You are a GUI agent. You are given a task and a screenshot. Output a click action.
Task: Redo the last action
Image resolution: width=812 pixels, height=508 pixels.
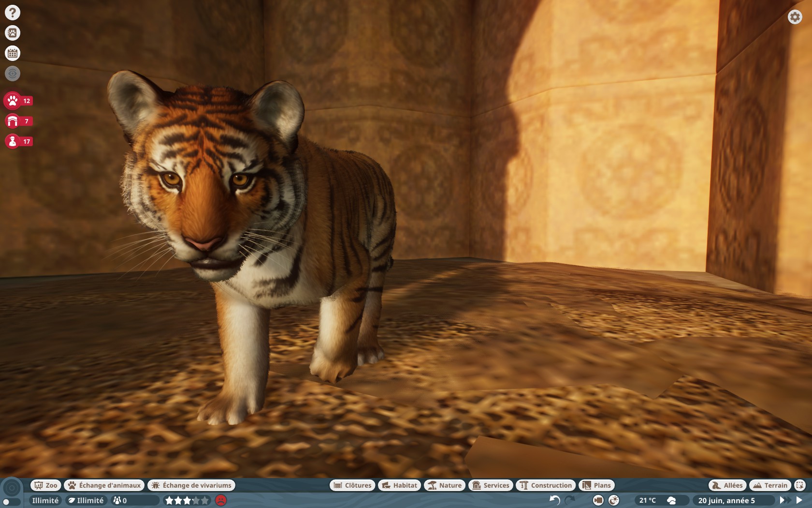pos(570,500)
